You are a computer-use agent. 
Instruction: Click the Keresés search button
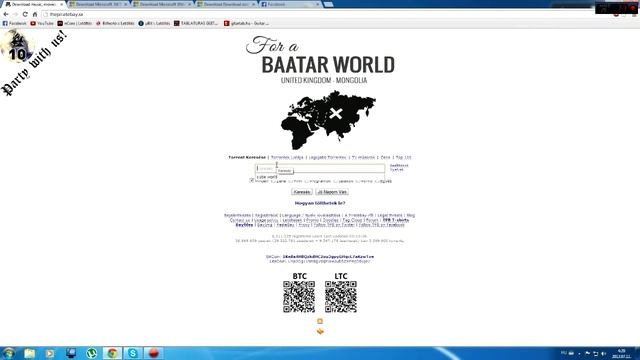point(302,192)
